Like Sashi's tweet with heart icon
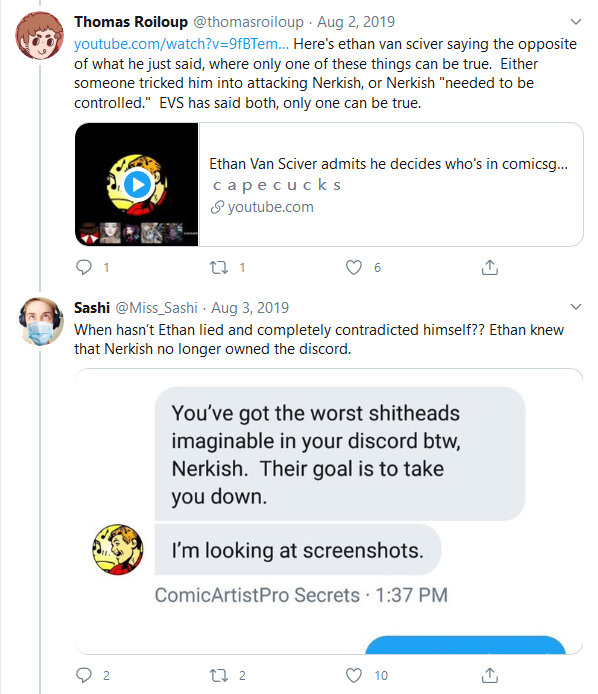The image size is (598, 694). pos(354,675)
